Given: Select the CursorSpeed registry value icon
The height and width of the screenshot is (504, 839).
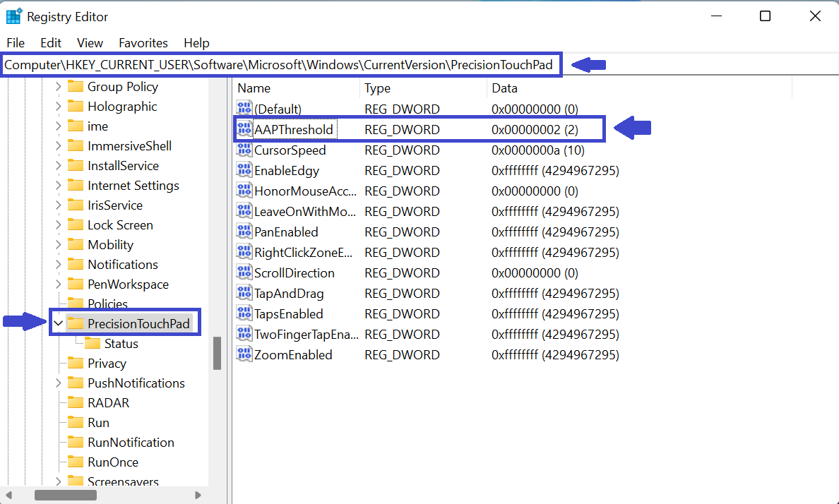Looking at the screenshot, I should (x=244, y=150).
